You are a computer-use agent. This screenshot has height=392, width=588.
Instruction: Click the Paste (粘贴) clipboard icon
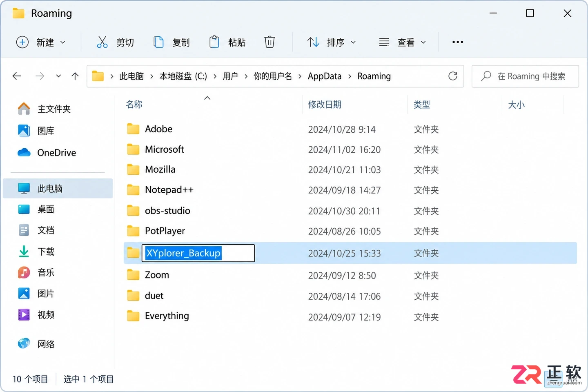pos(214,42)
